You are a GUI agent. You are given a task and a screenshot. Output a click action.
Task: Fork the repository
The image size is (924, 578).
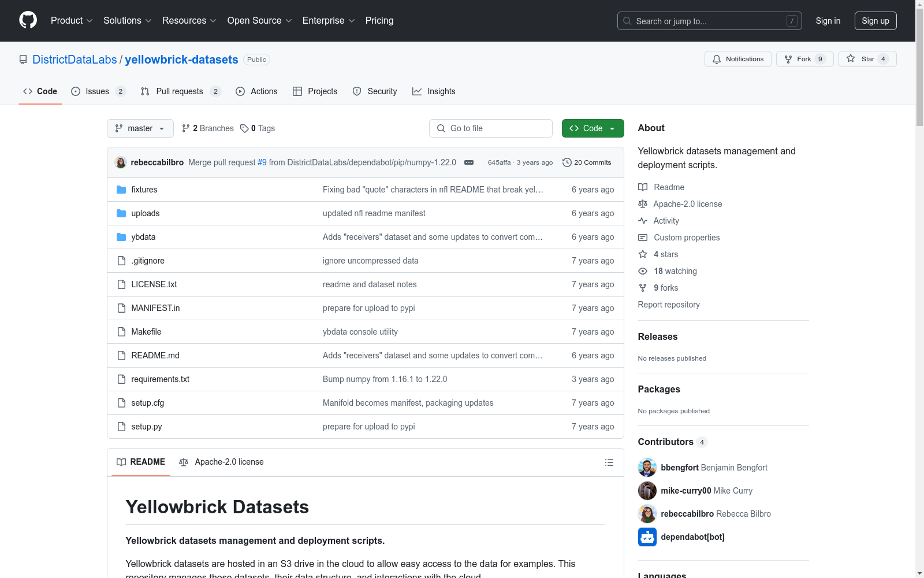805,59
